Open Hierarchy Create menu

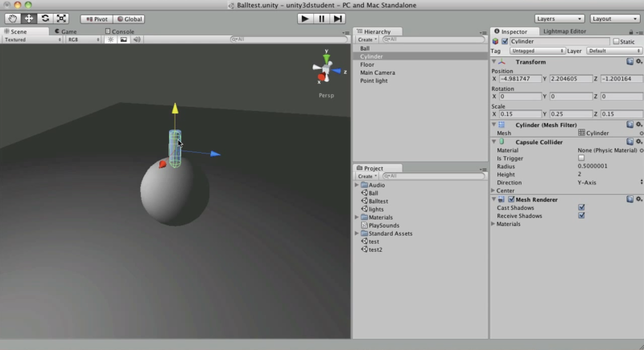point(366,39)
